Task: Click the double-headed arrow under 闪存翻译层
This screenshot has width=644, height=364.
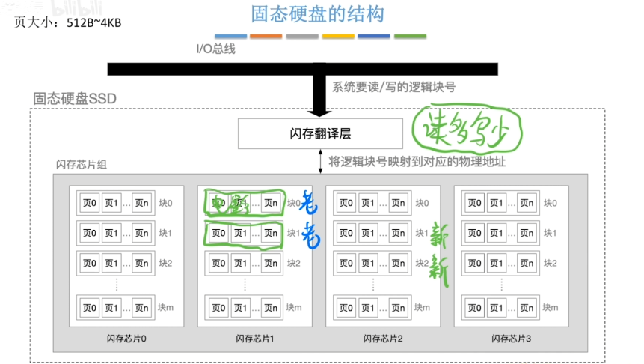Action: pyautogui.click(x=320, y=160)
